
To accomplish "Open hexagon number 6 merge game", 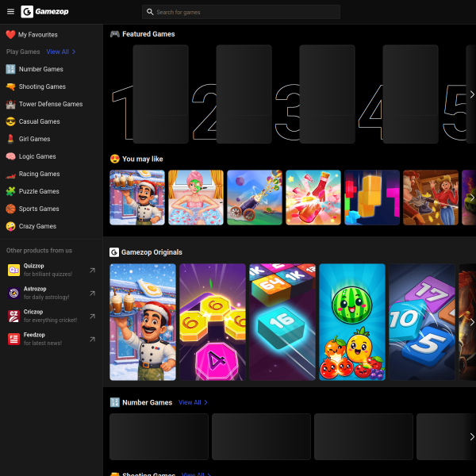I will [213, 322].
